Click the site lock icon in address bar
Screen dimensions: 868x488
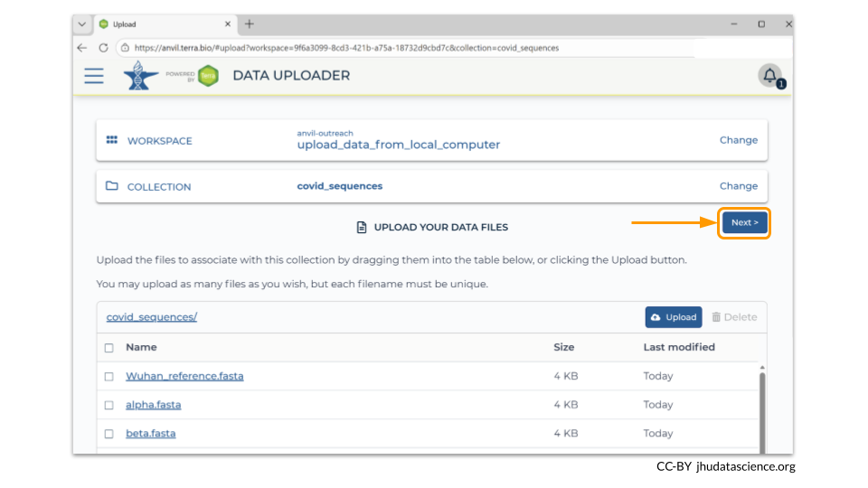tap(125, 48)
